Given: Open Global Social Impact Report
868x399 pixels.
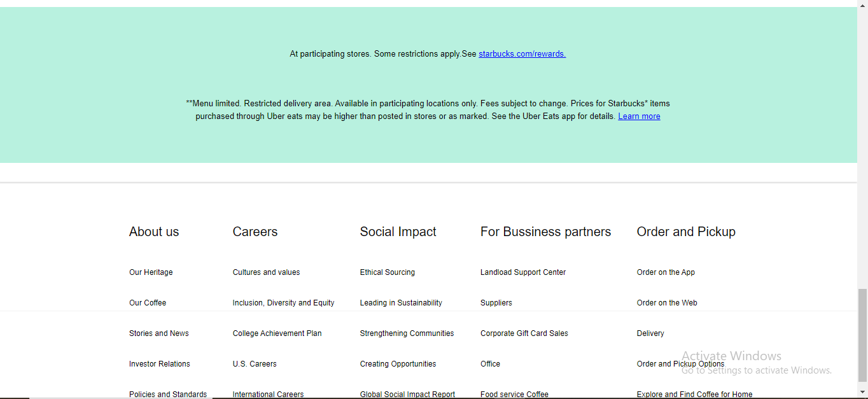Looking at the screenshot, I should coord(408,394).
